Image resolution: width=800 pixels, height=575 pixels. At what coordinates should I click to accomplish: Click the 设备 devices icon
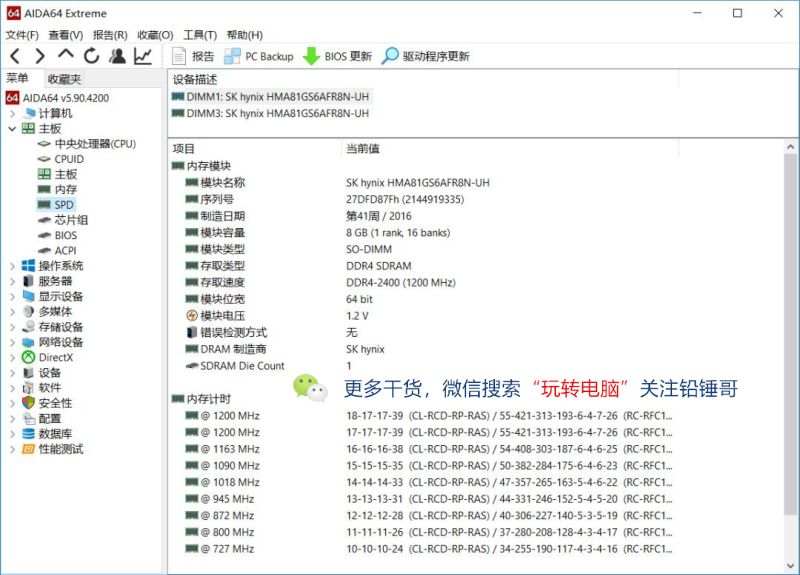(x=29, y=373)
